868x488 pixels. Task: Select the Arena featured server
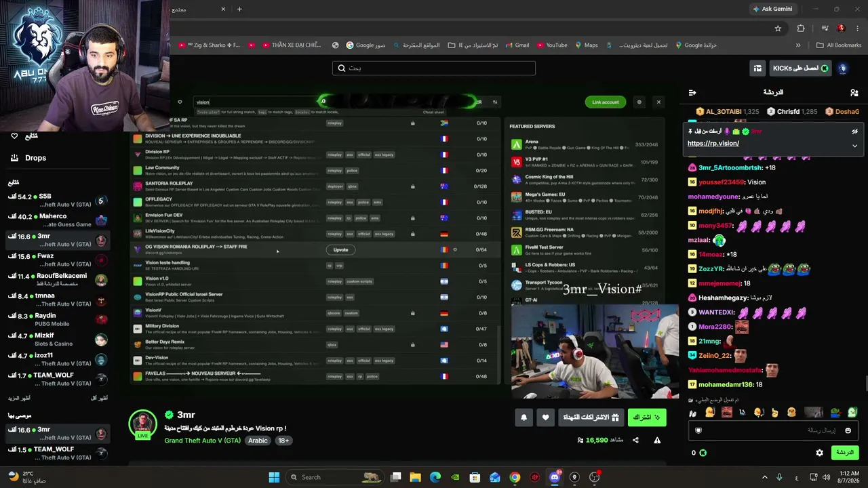click(585, 144)
